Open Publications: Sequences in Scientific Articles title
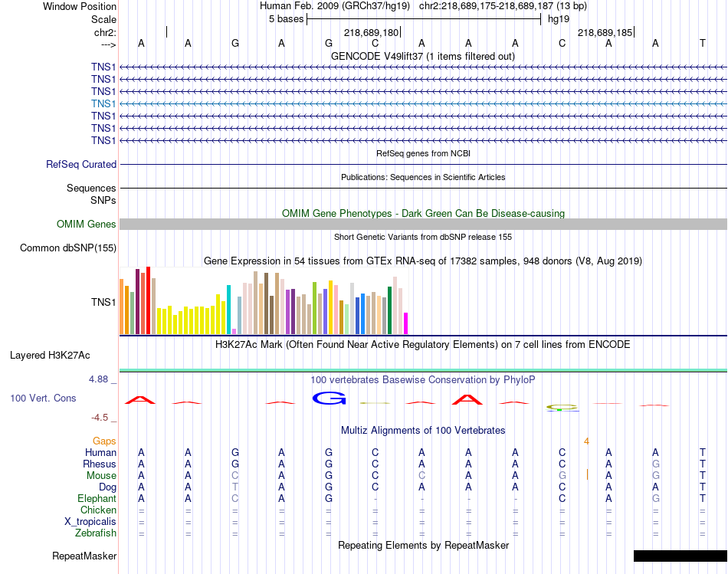728x574 pixels. 423,177
